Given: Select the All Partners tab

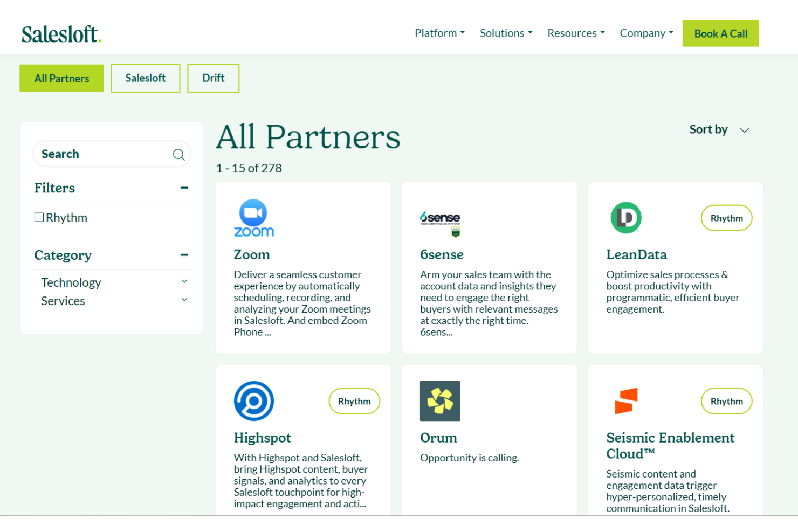Looking at the screenshot, I should coord(62,79).
